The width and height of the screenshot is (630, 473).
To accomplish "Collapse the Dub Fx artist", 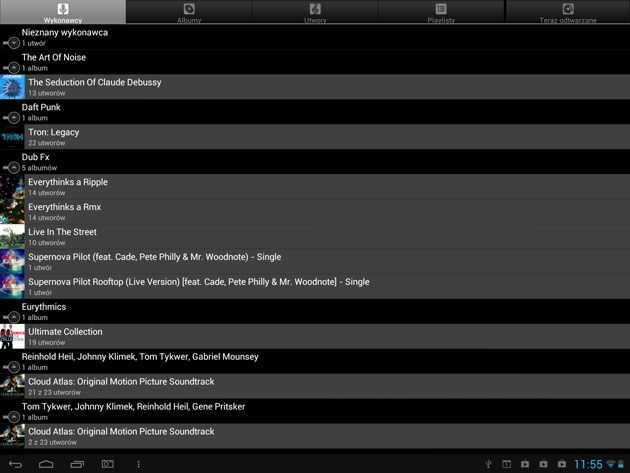I will [x=12, y=167].
